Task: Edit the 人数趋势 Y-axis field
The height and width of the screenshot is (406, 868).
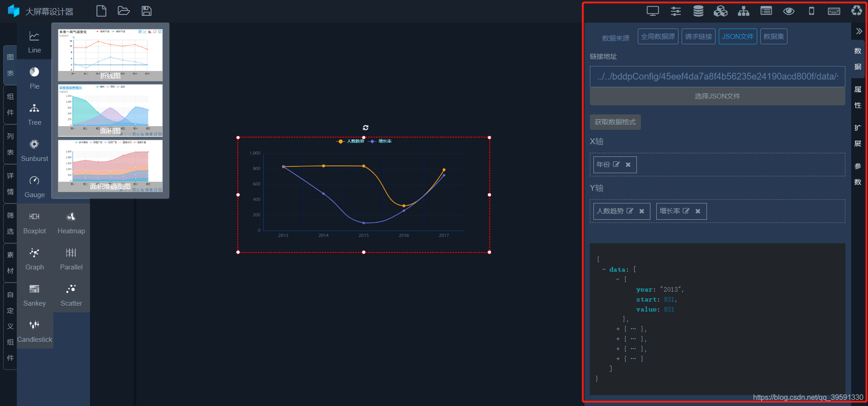Action: [x=630, y=211]
